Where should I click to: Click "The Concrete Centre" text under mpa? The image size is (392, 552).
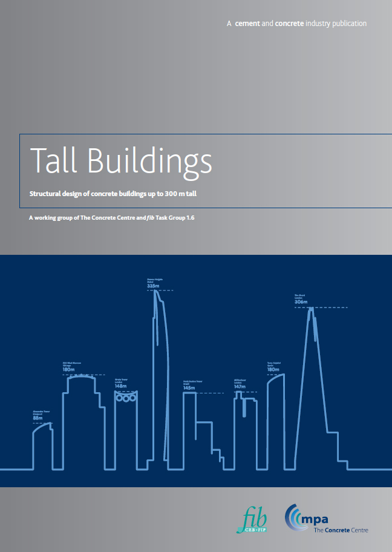(341, 530)
